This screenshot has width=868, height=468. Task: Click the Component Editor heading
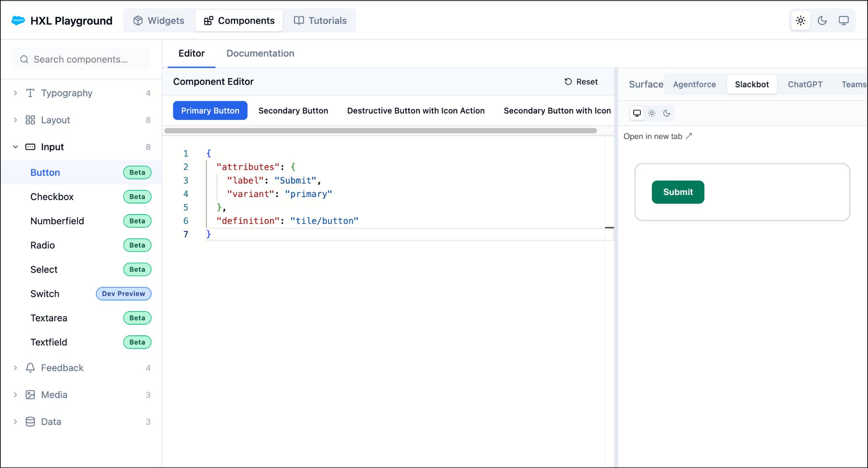coord(213,81)
